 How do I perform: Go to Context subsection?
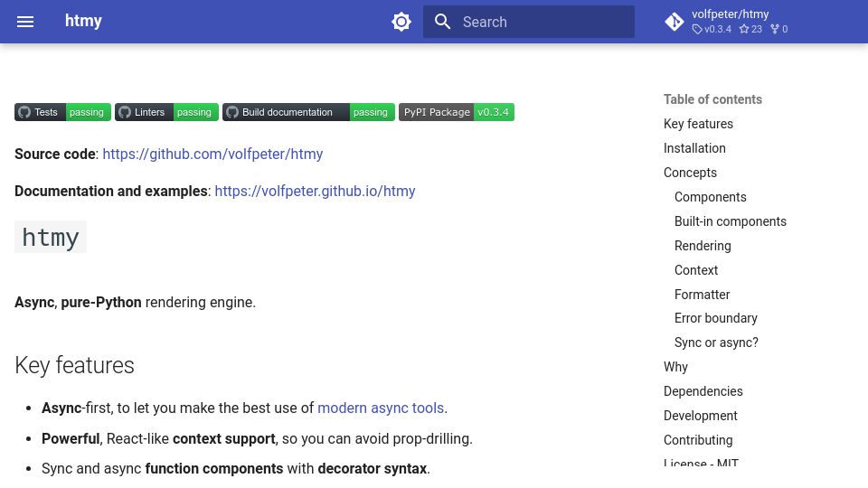pos(696,270)
